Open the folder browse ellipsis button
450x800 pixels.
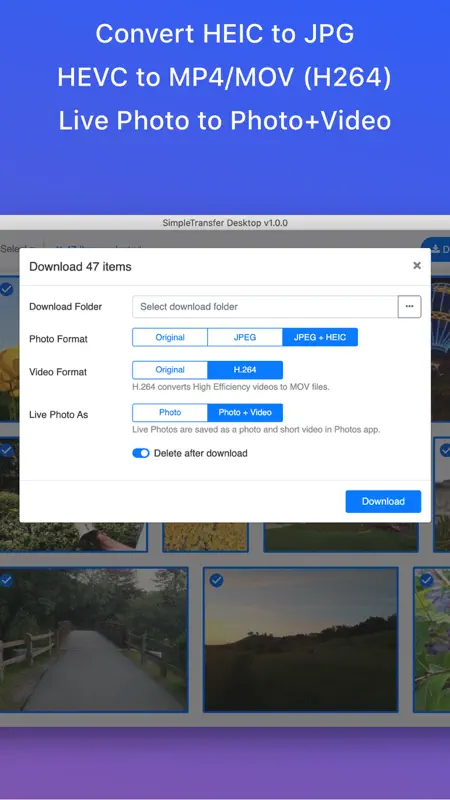click(409, 307)
